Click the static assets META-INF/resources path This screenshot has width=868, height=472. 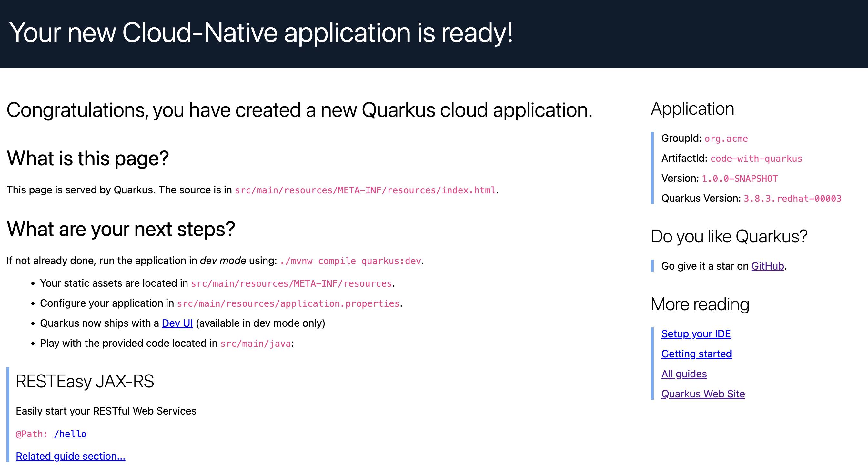point(291,283)
